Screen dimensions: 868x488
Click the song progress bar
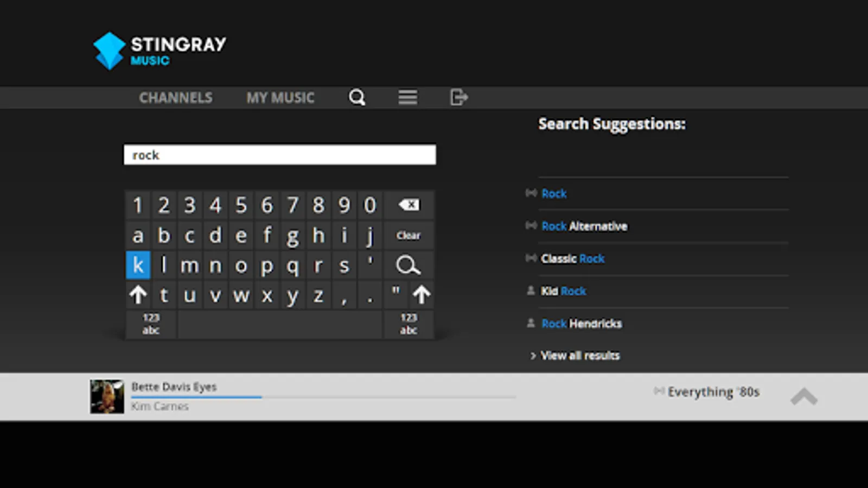click(323, 397)
